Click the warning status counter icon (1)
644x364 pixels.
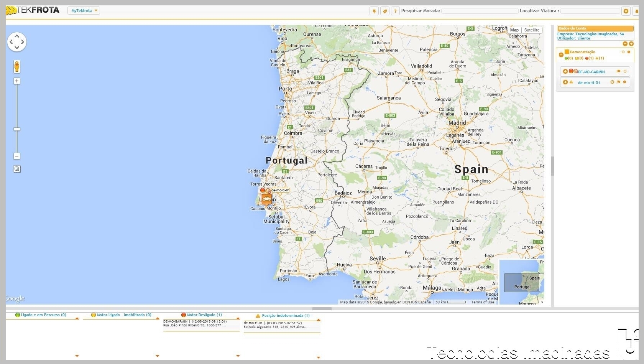point(597,58)
